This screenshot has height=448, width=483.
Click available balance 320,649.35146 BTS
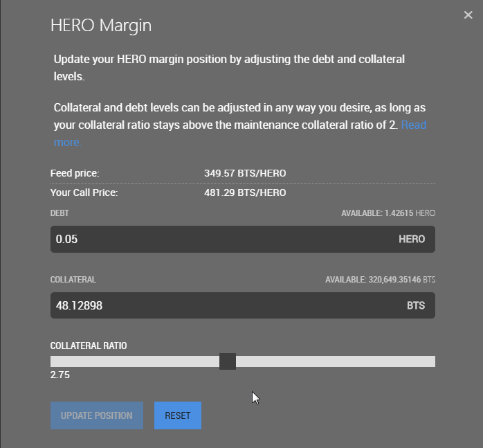coord(380,280)
